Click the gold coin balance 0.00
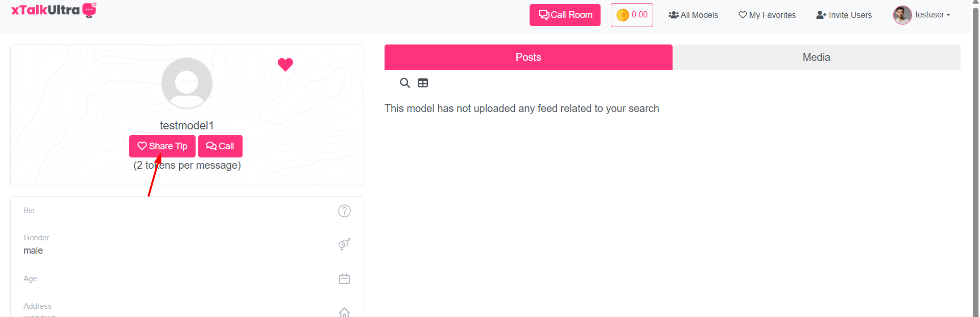This screenshot has width=980, height=317. 632,15
